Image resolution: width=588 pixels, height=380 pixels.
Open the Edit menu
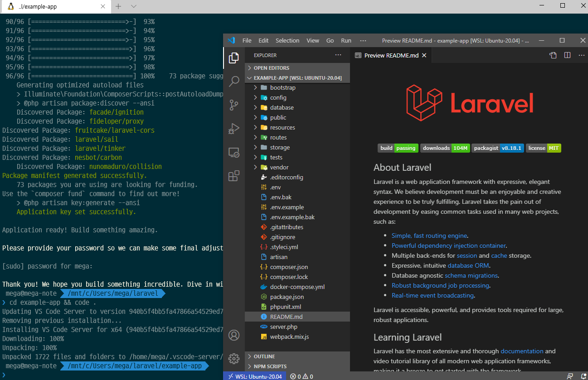click(263, 40)
